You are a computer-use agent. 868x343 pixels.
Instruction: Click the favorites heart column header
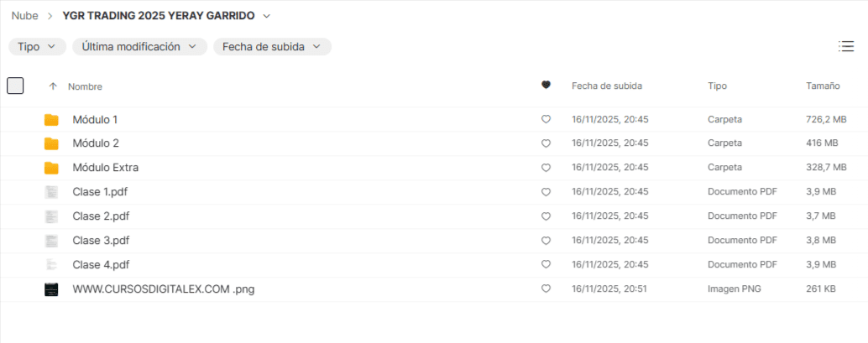(x=546, y=86)
